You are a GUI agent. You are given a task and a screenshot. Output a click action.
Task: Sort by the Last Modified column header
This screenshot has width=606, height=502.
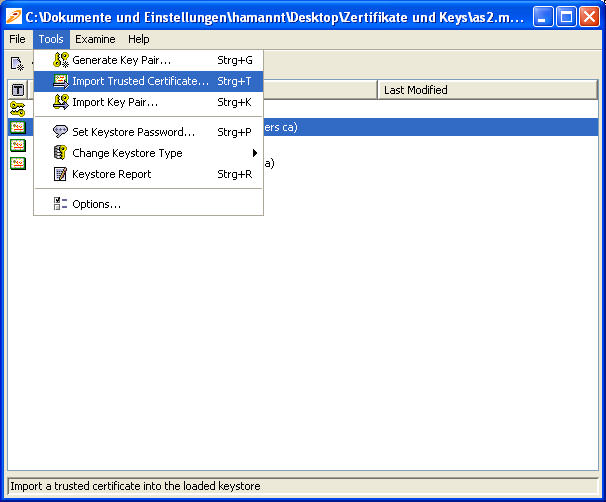point(487,90)
